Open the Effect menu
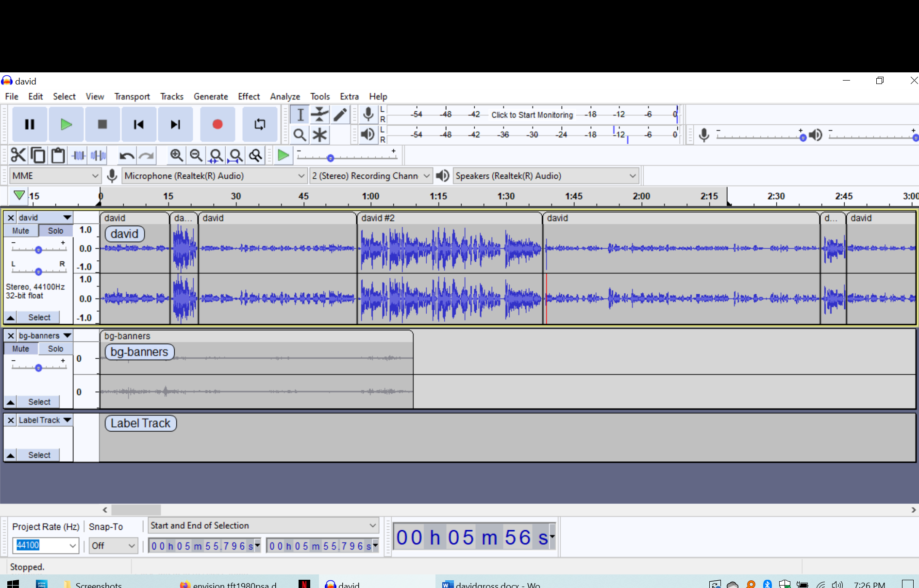The image size is (919, 588). click(x=249, y=96)
